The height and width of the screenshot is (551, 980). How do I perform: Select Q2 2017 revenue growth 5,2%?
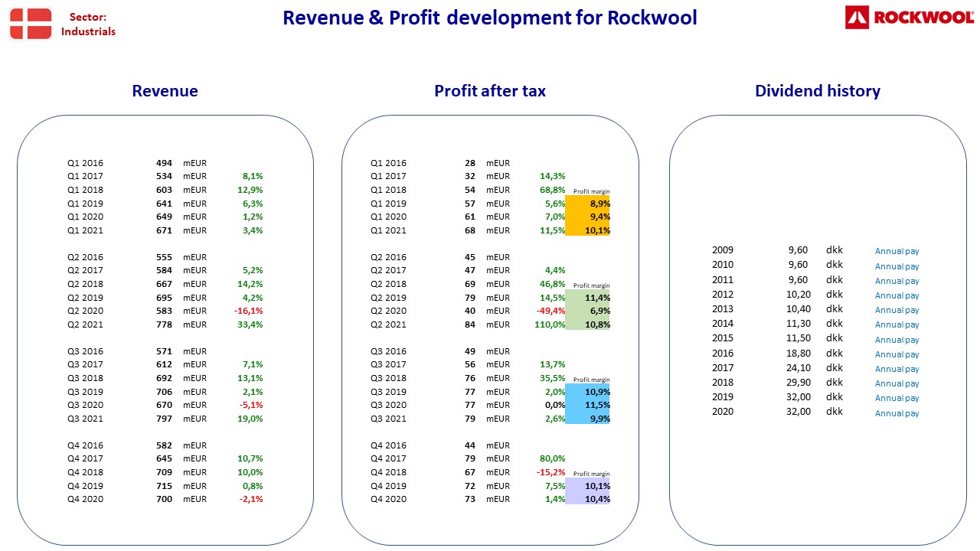[253, 270]
